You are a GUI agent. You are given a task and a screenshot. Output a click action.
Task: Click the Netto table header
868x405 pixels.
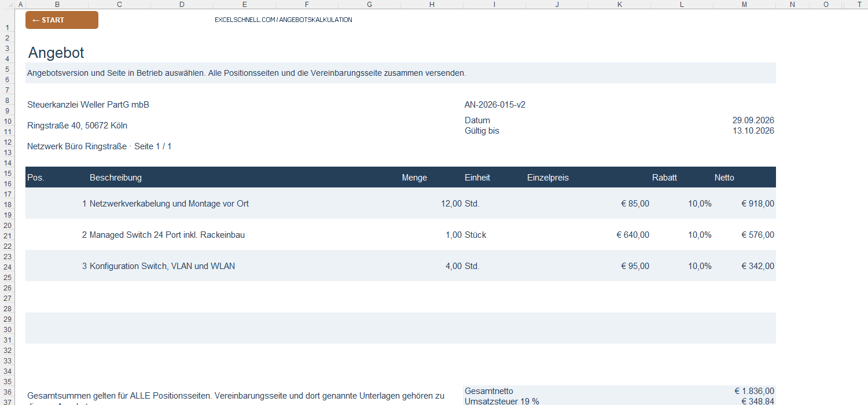click(x=724, y=178)
